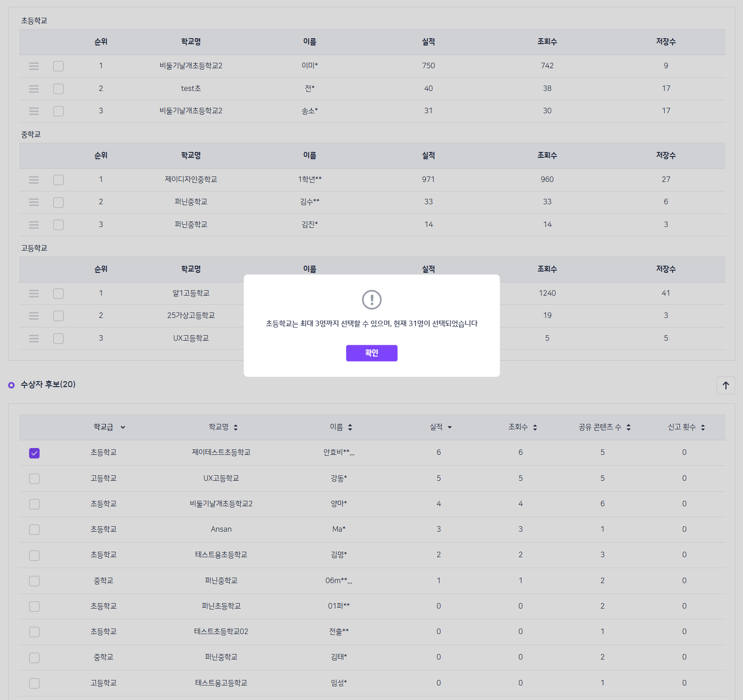Click the scroll-to-top arrow button
Screen dimensions: 743x700
coord(726,385)
